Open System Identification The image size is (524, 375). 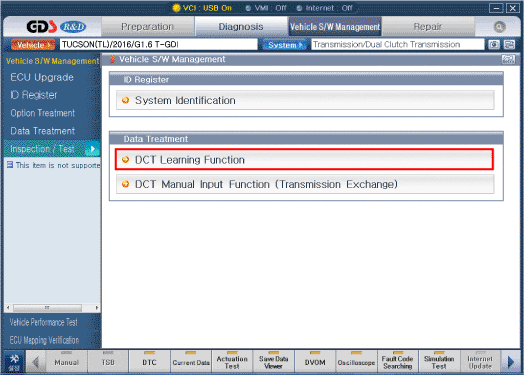pos(305,100)
